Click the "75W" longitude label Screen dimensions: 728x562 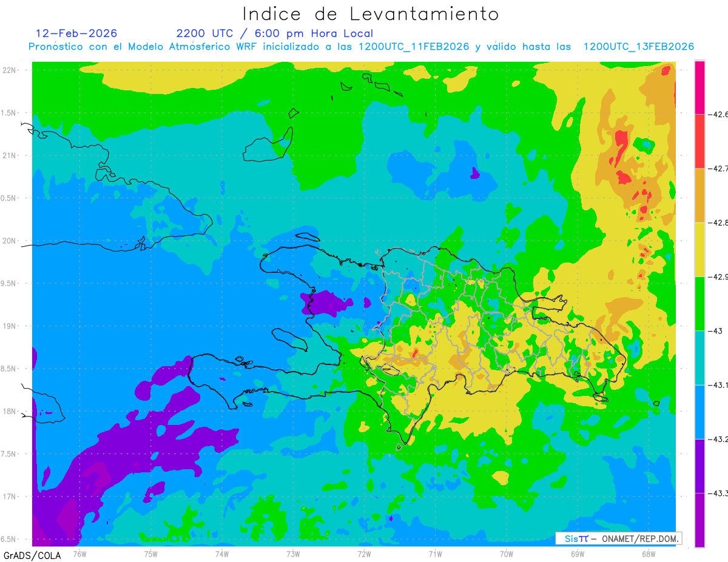tap(150, 554)
